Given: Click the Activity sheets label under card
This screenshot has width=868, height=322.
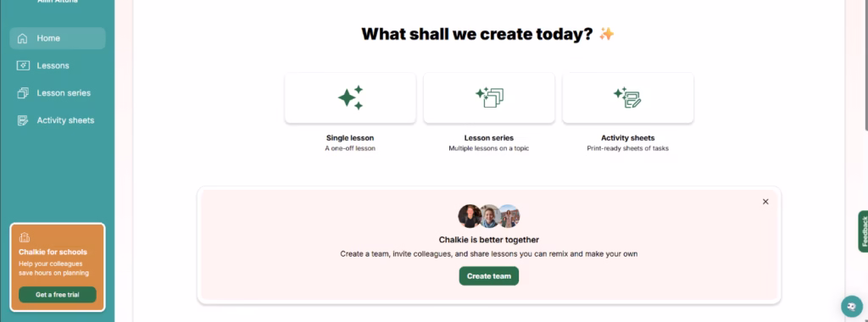Looking at the screenshot, I should pos(628,138).
